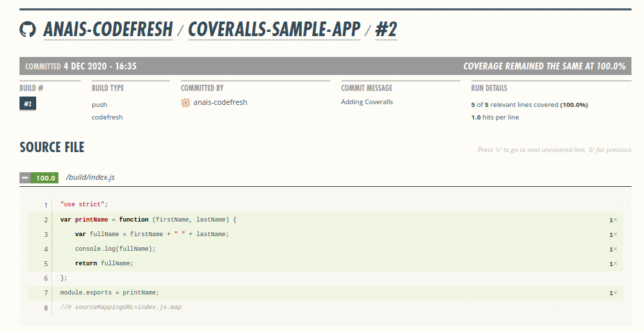
Task: Click the anais-codefresh avatar icon
Action: [186, 102]
